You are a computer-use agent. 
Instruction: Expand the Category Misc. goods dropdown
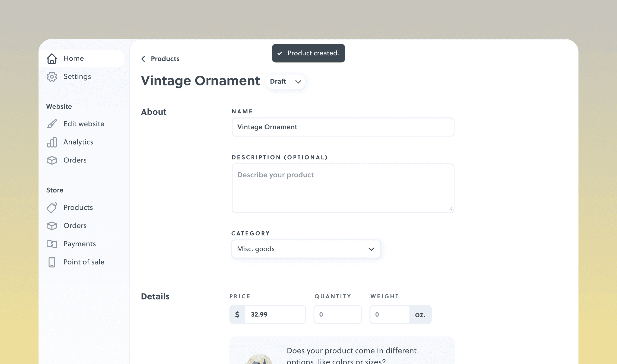point(306,249)
